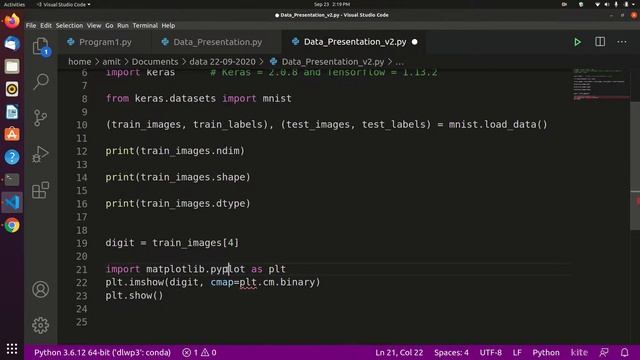Open the File menu
The width and height of the screenshot is (640, 360).
tap(31, 25)
